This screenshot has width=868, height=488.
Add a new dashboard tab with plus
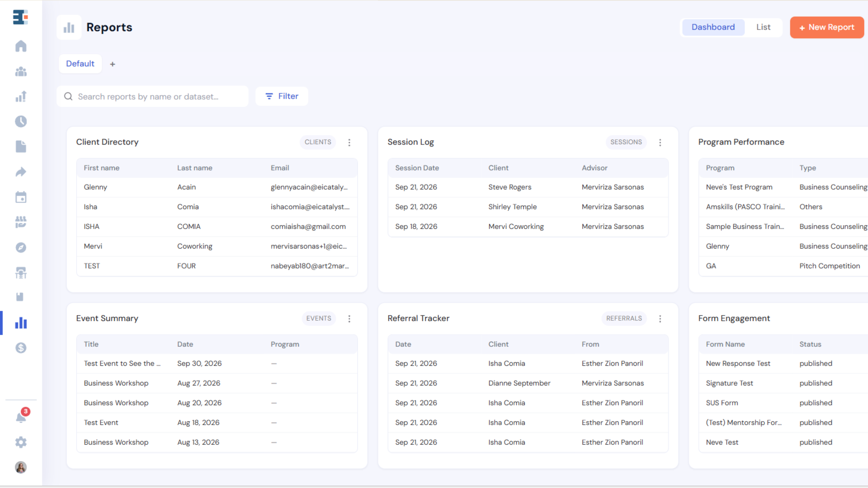113,64
